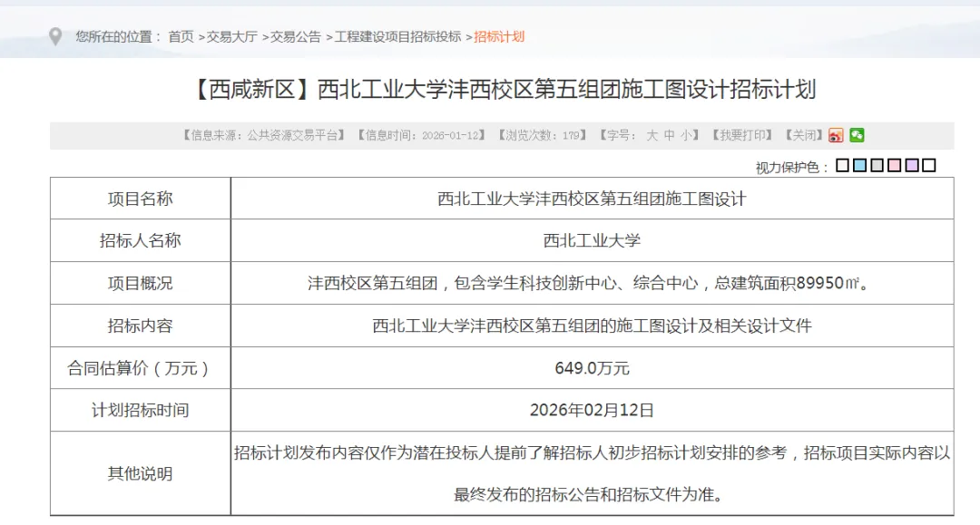Screen dimensions: 980x525
Task: Click the 招标人名称 row header
Action: click(x=140, y=240)
